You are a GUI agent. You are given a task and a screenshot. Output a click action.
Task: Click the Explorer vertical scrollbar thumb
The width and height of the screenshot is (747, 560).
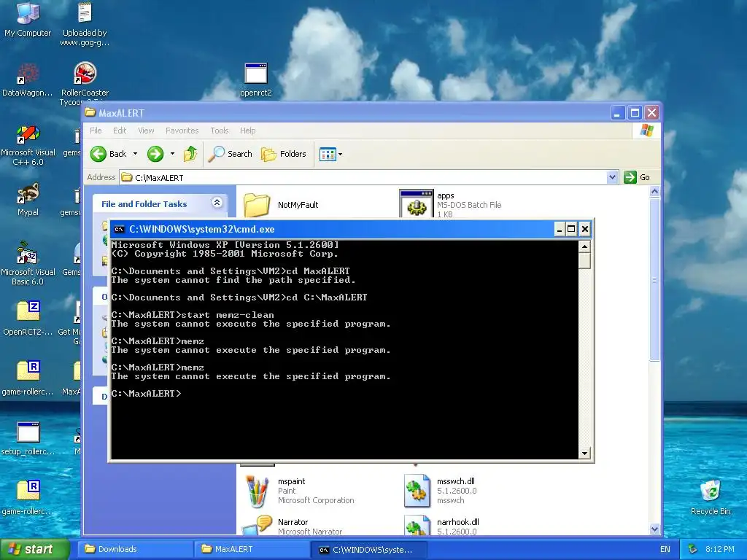click(x=654, y=280)
